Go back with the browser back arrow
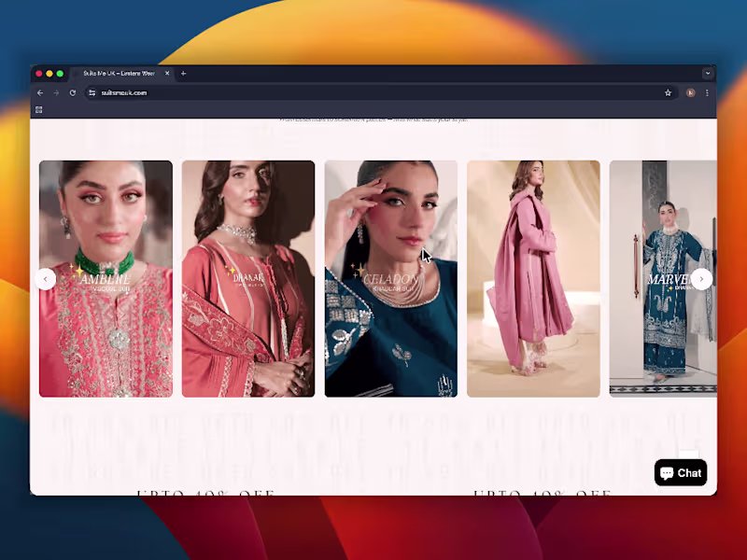This screenshot has height=560, width=747. click(x=40, y=92)
